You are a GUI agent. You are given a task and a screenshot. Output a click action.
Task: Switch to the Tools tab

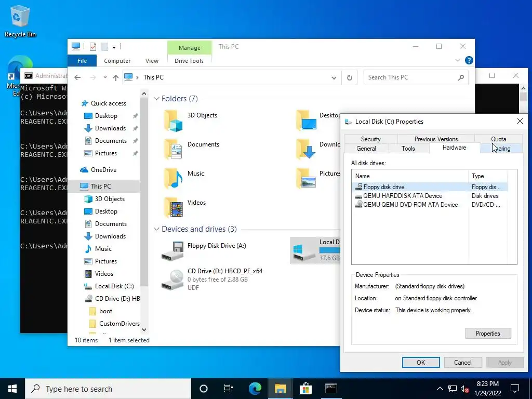tap(408, 148)
